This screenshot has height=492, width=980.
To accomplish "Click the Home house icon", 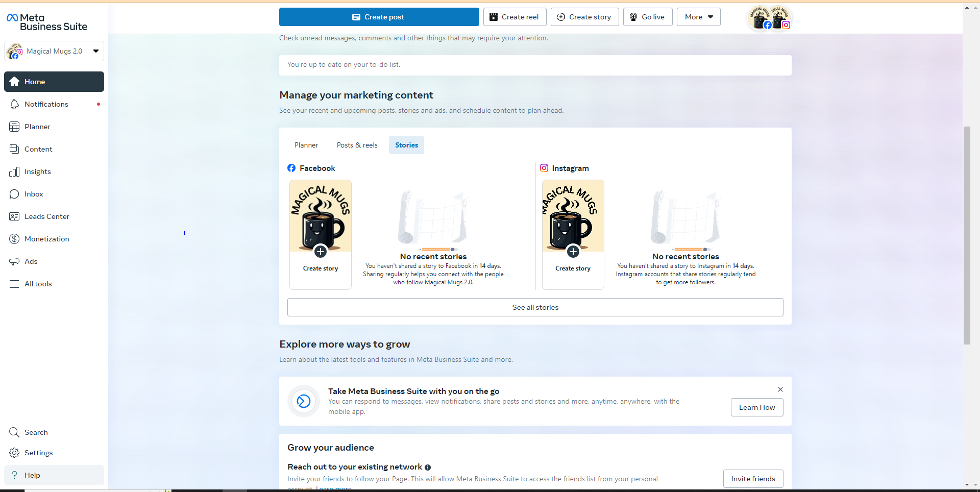I will (14, 82).
